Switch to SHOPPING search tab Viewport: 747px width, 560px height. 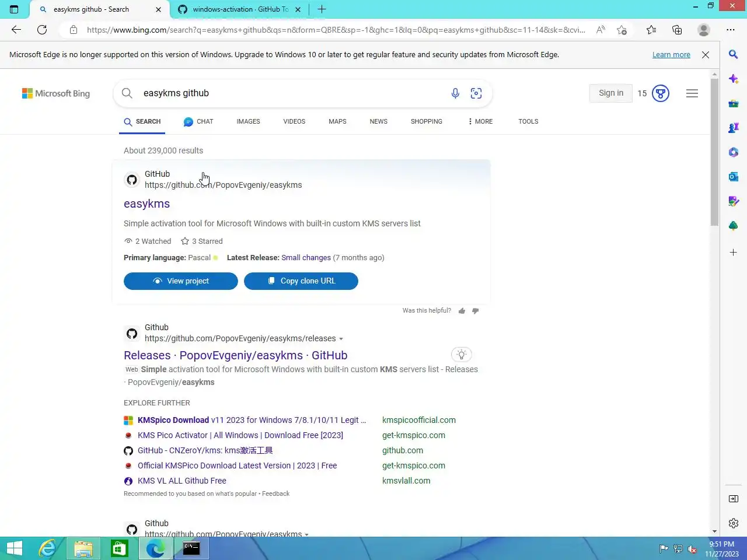pos(426,121)
